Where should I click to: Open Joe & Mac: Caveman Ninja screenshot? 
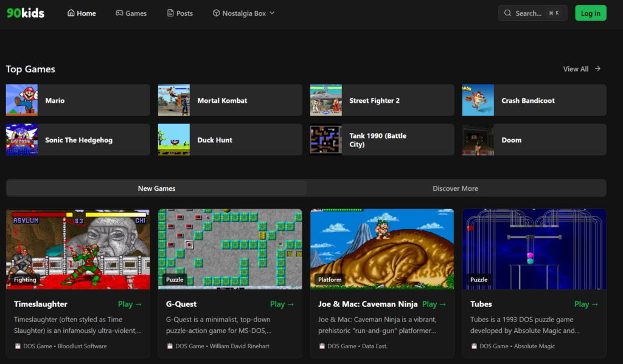pos(382,249)
